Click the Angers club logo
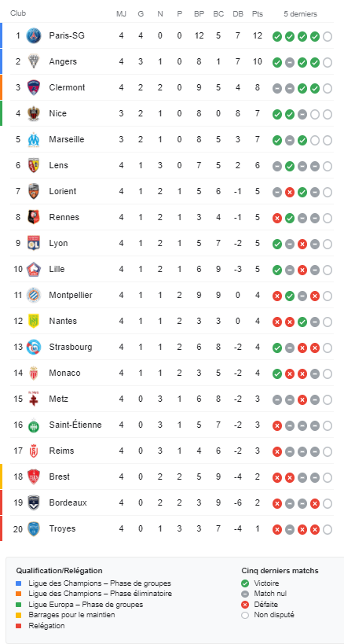This screenshot has height=644, width=344. (34, 61)
